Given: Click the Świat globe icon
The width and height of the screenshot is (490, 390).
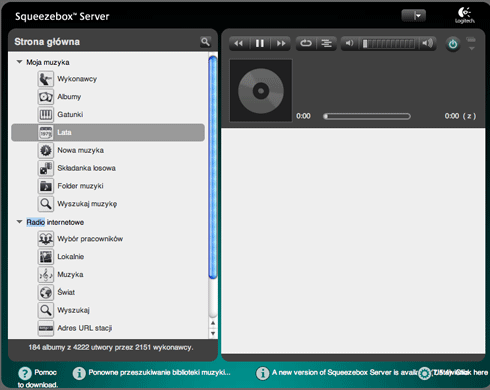Looking at the screenshot, I should [x=46, y=292].
